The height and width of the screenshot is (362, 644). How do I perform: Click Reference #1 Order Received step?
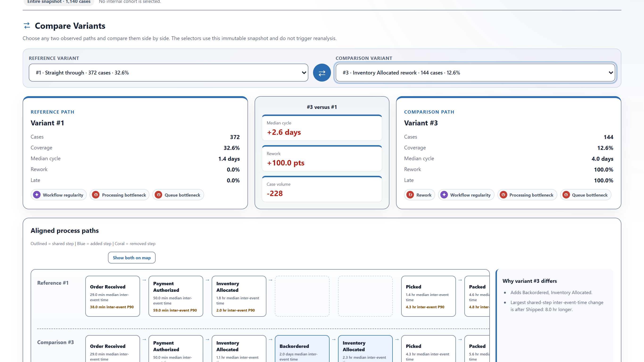pos(112,296)
